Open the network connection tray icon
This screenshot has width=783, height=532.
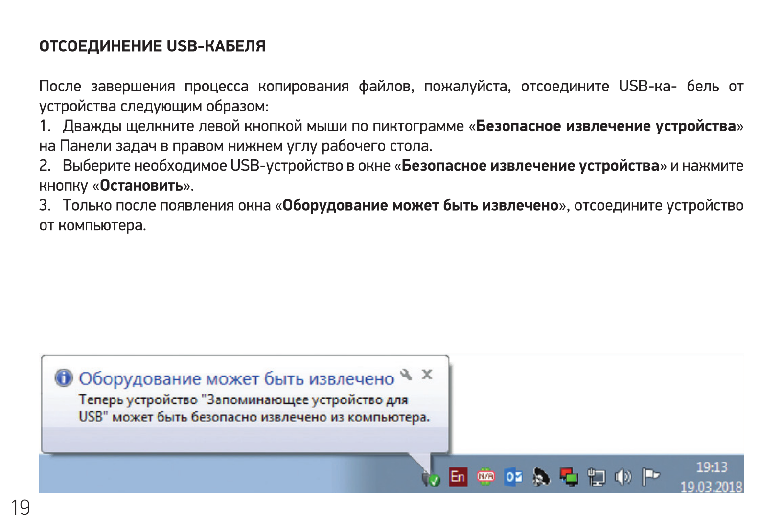coord(596,477)
